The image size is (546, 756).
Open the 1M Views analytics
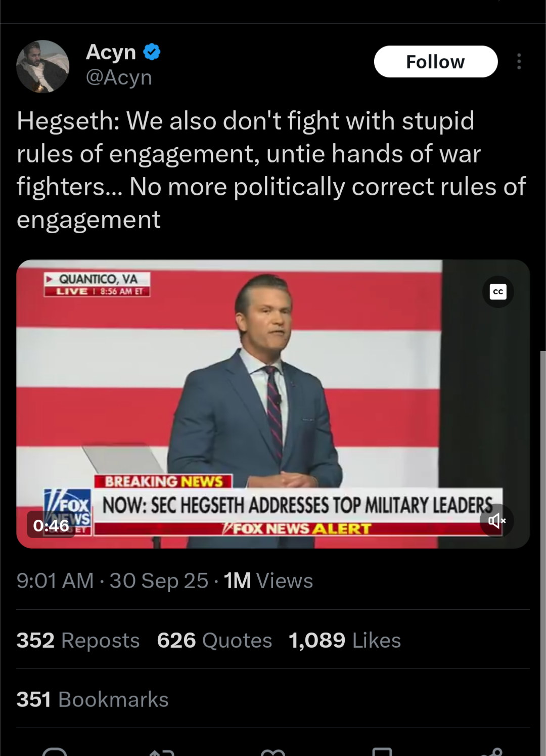(268, 581)
